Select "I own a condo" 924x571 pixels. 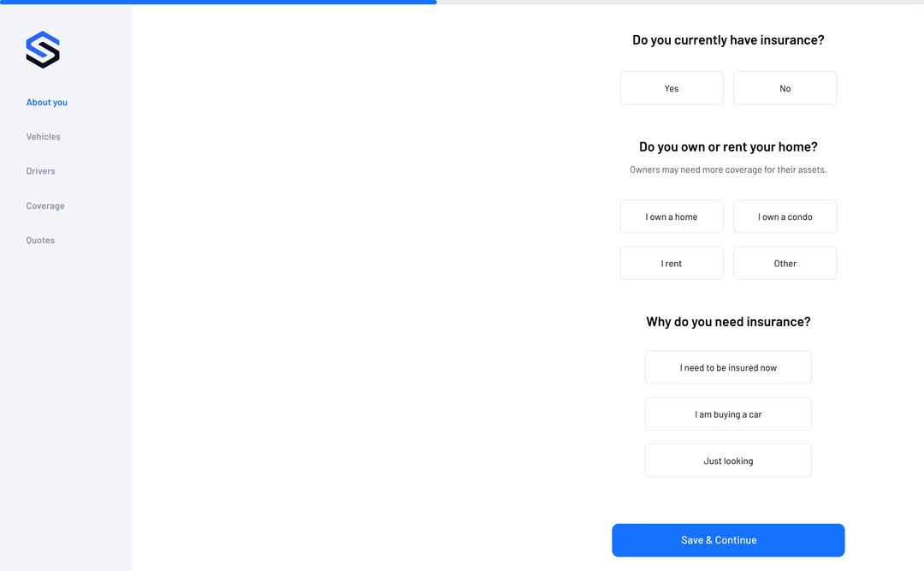click(785, 216)
